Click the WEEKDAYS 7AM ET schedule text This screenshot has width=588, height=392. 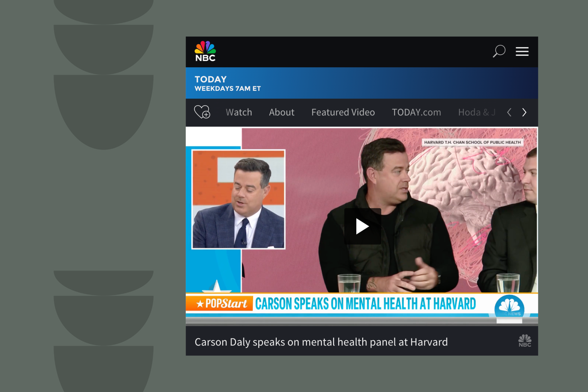[228, 89]
